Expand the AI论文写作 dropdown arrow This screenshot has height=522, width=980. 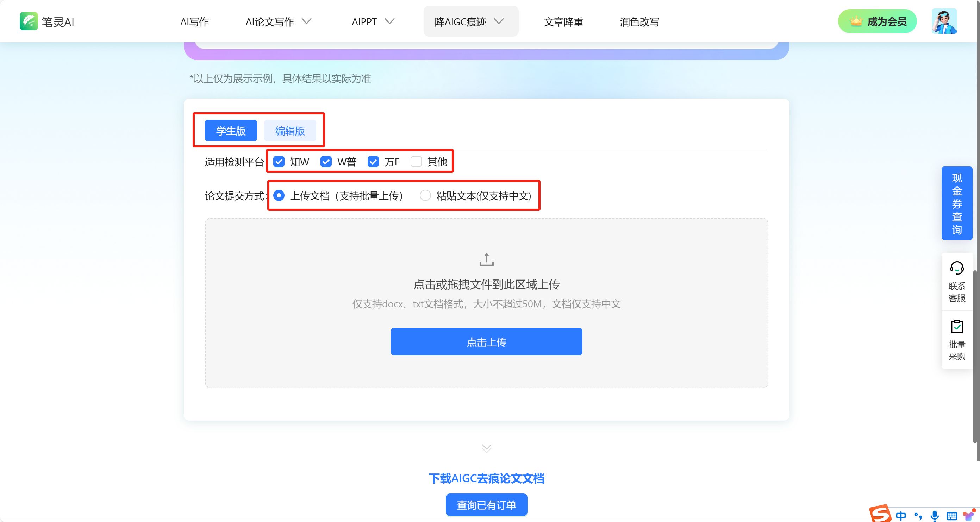(x=307, y=21)
